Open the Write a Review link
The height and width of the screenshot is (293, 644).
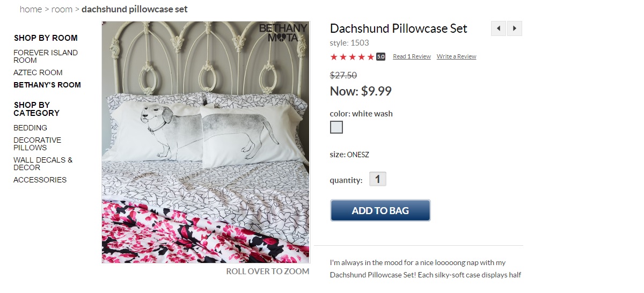click(456, 56)
